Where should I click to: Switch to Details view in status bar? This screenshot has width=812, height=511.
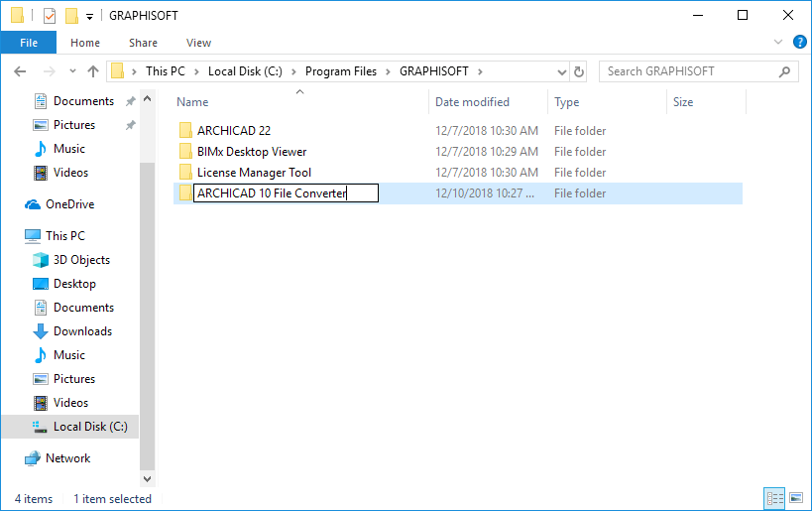click(x=774, y=498)
